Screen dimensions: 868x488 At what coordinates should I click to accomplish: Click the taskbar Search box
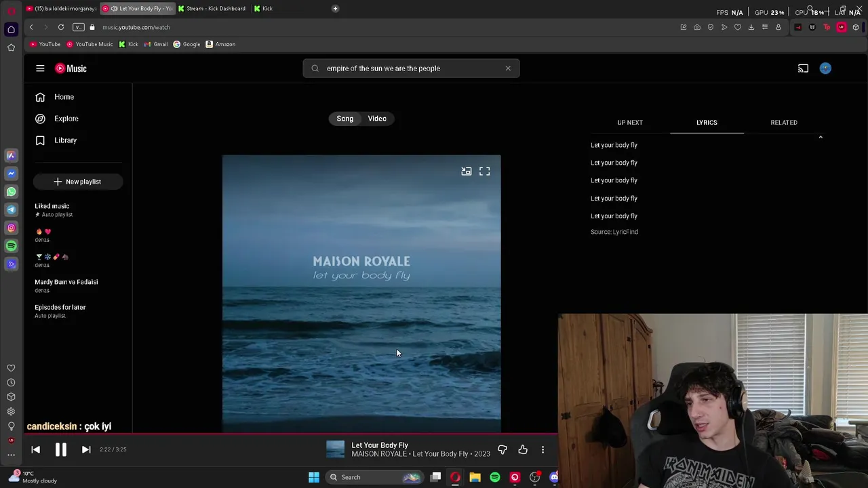pyautogui.click(x=375, y=477)
